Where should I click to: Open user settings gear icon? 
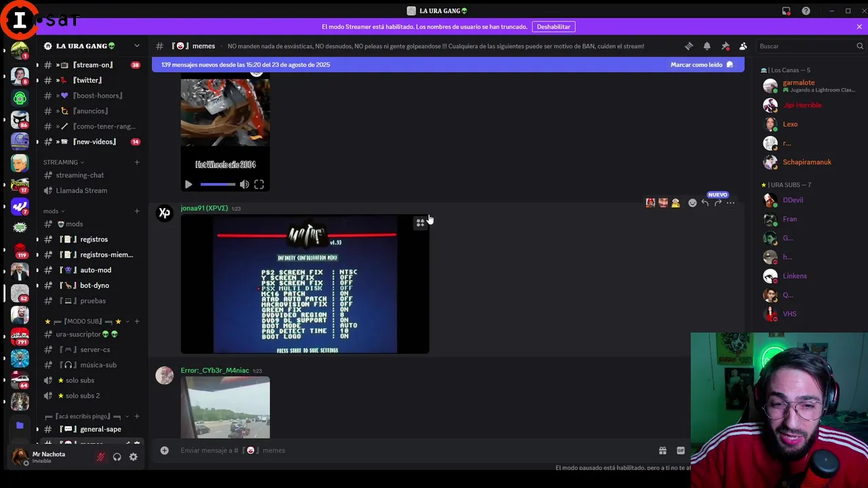coord(133,457)
